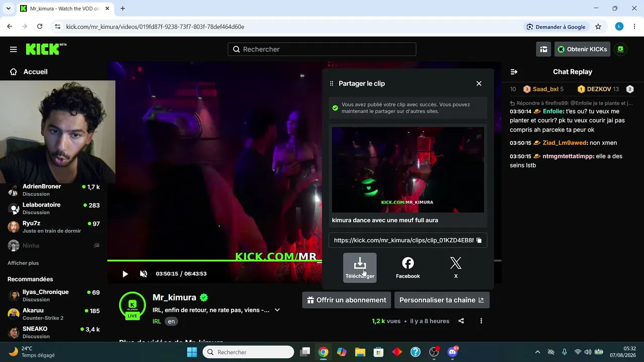
Task: Expand the stream title description
Action: 277,310
